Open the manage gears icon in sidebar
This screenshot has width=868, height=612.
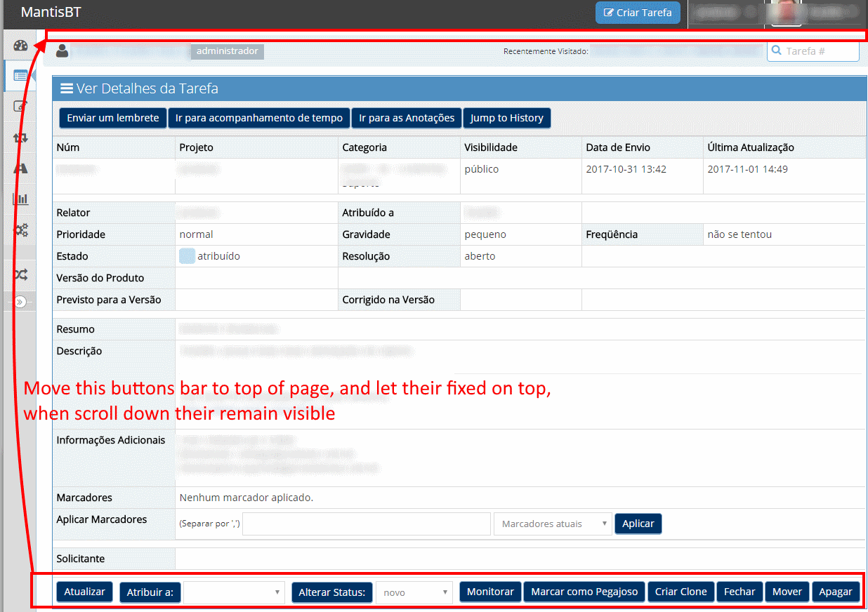coord(20,229)
